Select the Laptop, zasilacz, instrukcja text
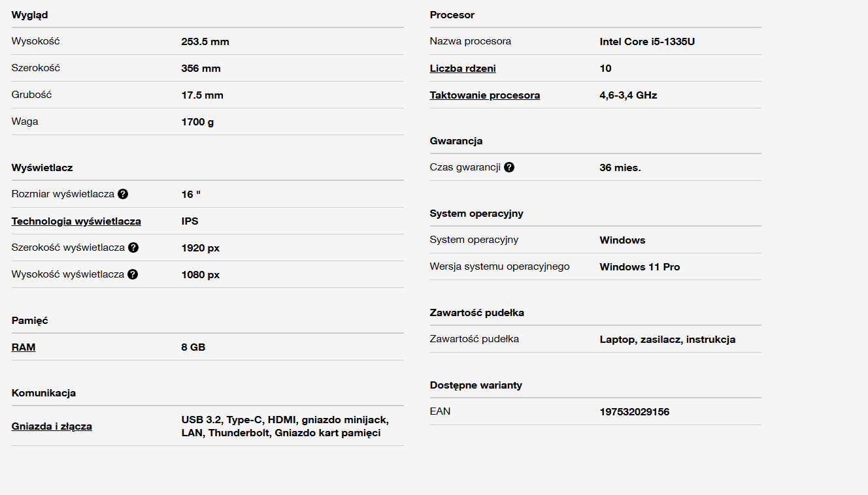The height and width of the screenshot is (495, 868). tap(667, 340)
